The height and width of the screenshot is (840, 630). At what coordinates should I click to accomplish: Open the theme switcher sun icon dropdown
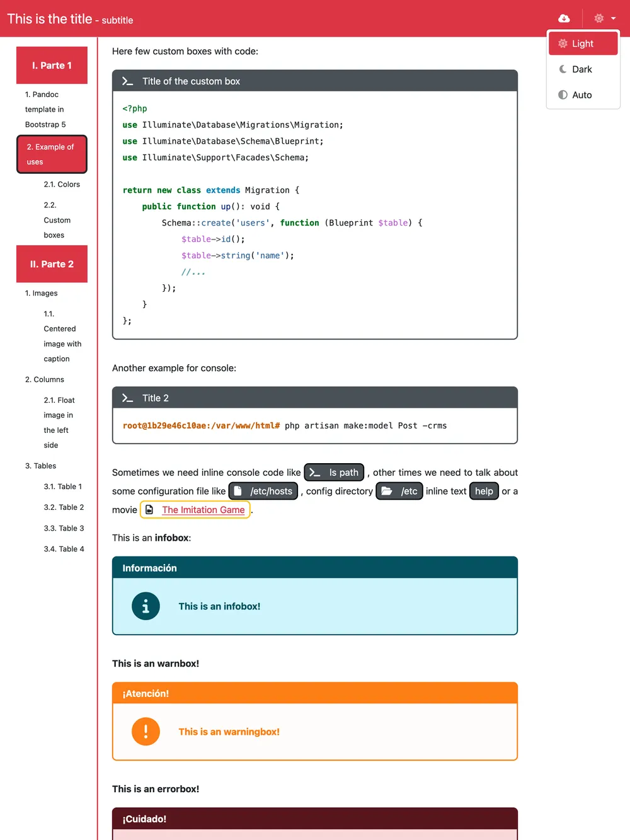pos(599,18)
